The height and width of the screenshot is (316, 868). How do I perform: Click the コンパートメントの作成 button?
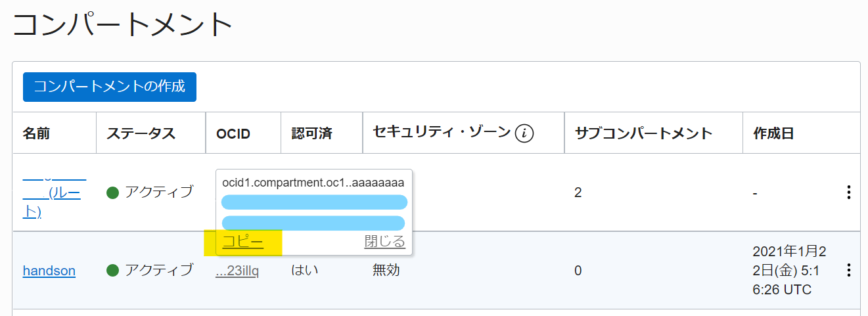point(110,87)
